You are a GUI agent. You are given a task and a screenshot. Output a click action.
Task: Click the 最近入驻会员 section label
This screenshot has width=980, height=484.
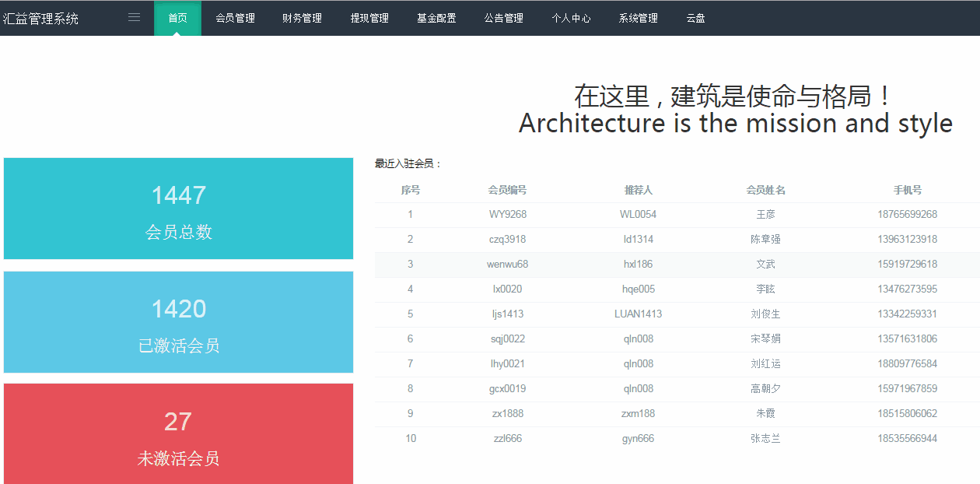(x=408, y=163)
